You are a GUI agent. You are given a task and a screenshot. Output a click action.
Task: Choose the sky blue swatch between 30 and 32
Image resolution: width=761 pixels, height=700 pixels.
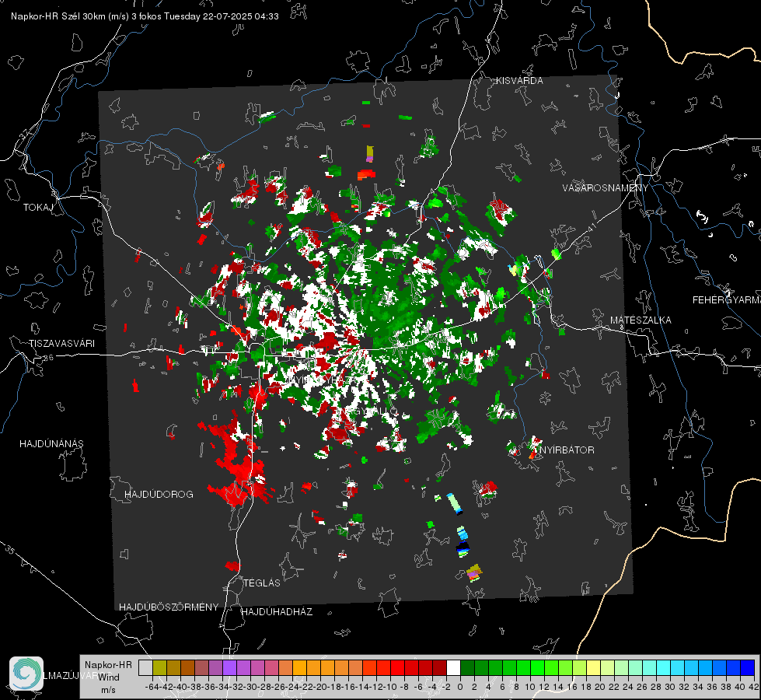(x=678, y=667)
